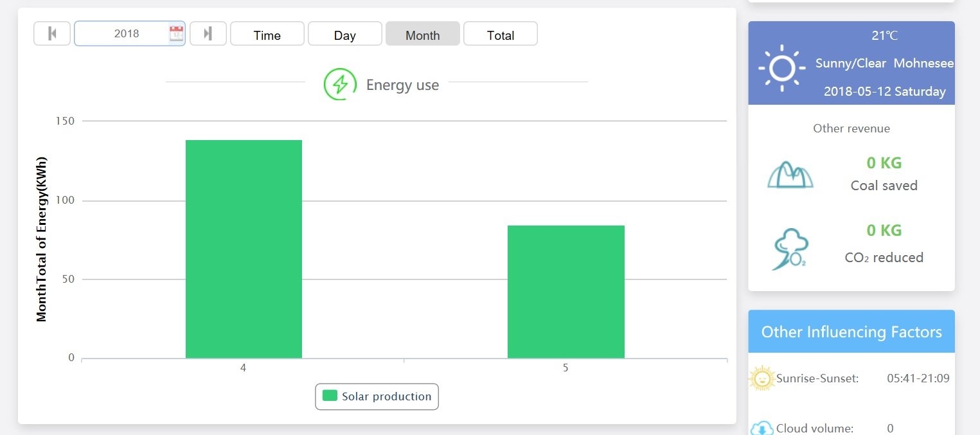Click the 2018 year input field
The width and height of the screenshot is (980, 435).
tap(127, 34)
